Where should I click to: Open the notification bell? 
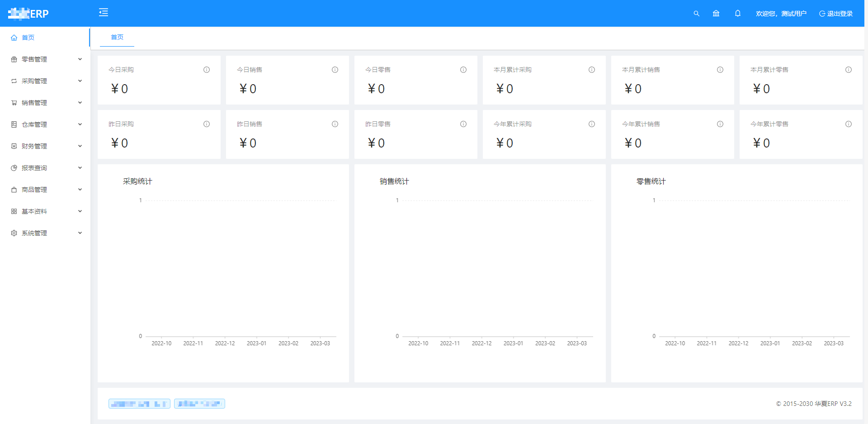pos(738,14)
